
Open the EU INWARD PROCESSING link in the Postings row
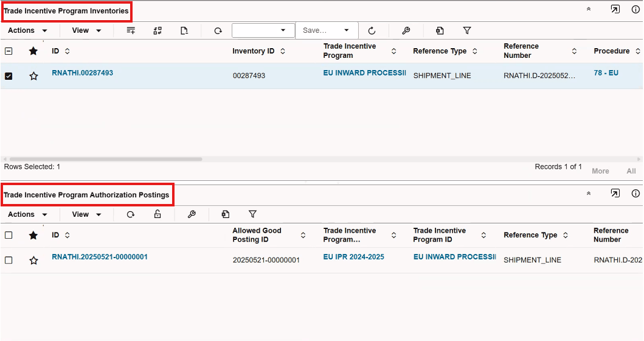pyautogui.click(x=454, y=257)
